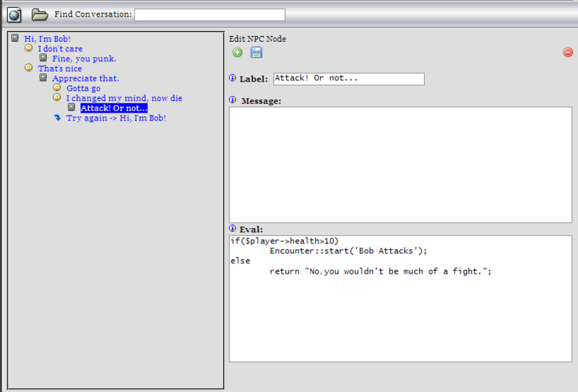Screen dimensions: 578x392
Task: Click the info icon beside Message
Action: pos(233,100)
